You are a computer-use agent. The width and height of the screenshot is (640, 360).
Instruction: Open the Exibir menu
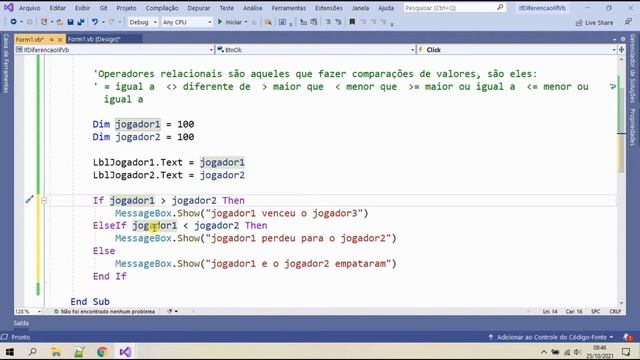point(82,8)
